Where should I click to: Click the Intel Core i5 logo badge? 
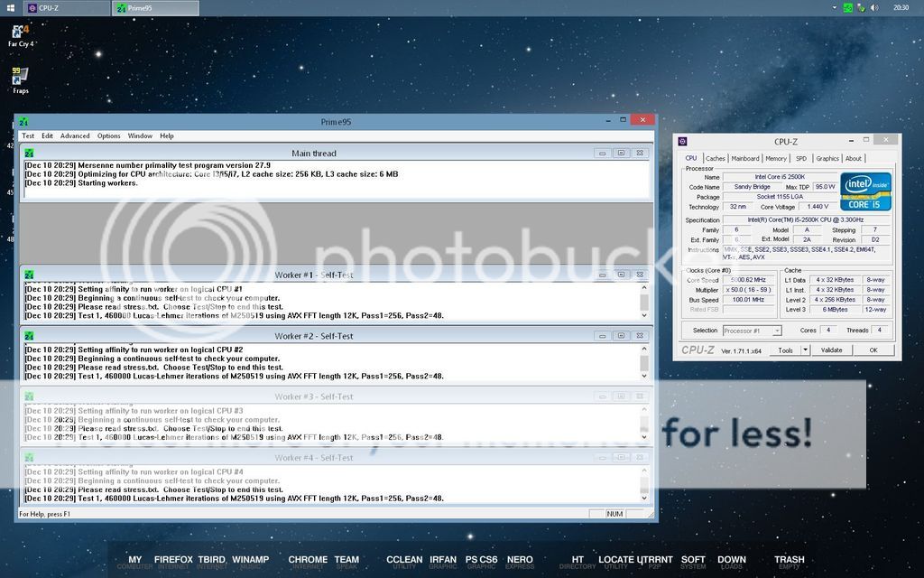click(x=865, y=191)
